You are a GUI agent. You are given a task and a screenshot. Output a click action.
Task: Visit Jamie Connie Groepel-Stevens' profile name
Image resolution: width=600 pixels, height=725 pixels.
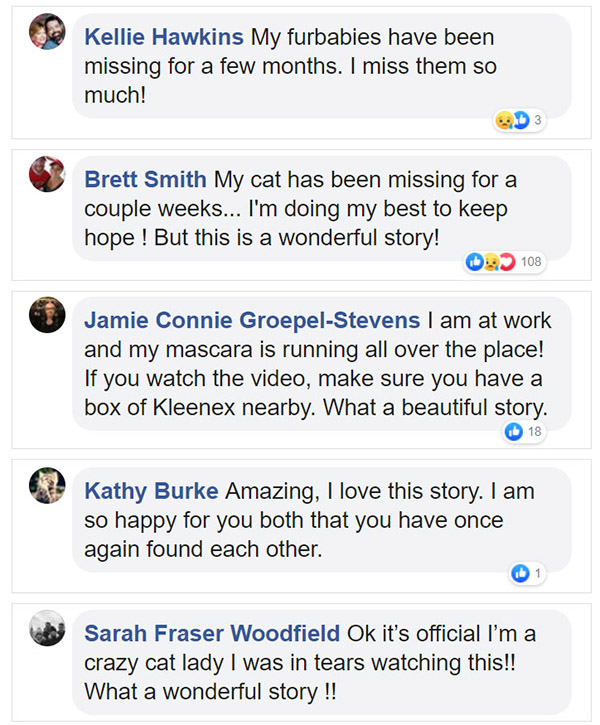(252, 321)
